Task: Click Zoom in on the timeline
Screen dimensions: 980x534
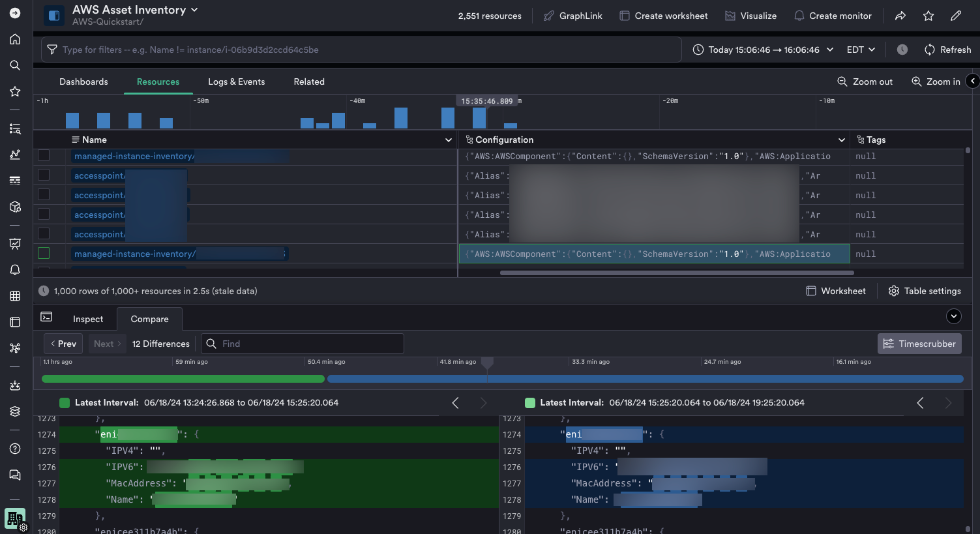Action: click(936, 82)
